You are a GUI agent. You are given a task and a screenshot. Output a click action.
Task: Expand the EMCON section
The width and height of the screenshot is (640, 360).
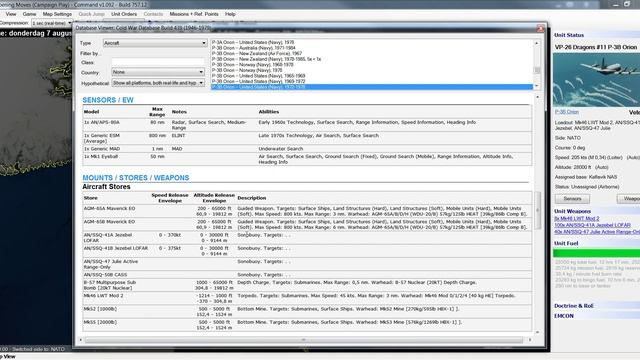point(564,316)
